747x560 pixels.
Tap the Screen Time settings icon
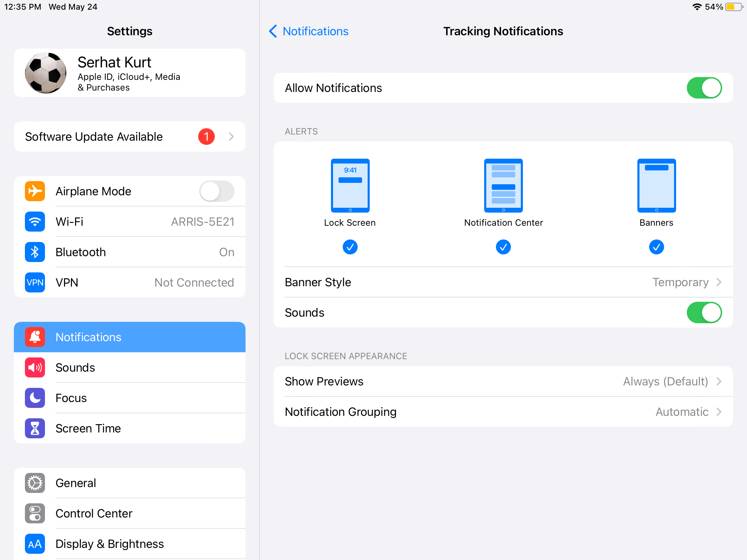click(x=35, y=428)
